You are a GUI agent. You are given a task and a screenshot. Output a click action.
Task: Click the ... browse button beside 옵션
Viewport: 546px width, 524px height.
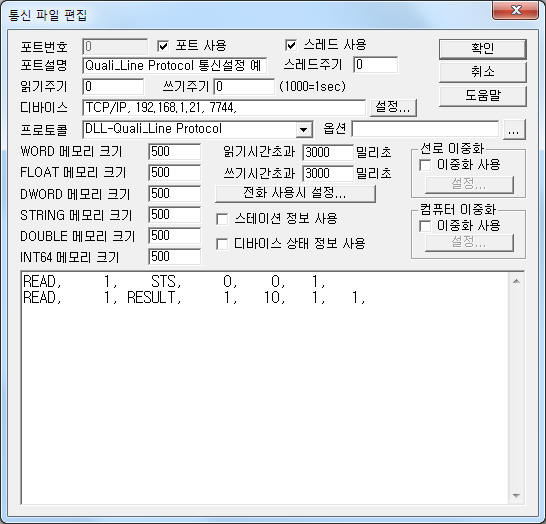(514, 130)
